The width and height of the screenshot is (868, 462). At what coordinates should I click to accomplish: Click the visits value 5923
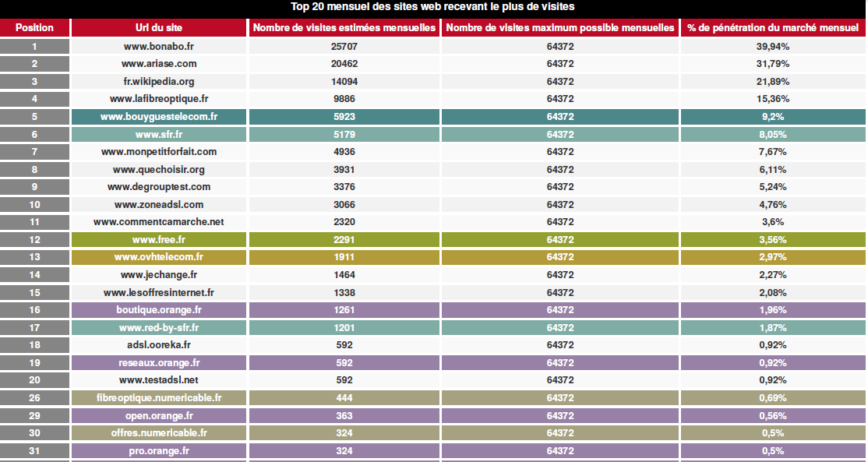pos(344,117)
